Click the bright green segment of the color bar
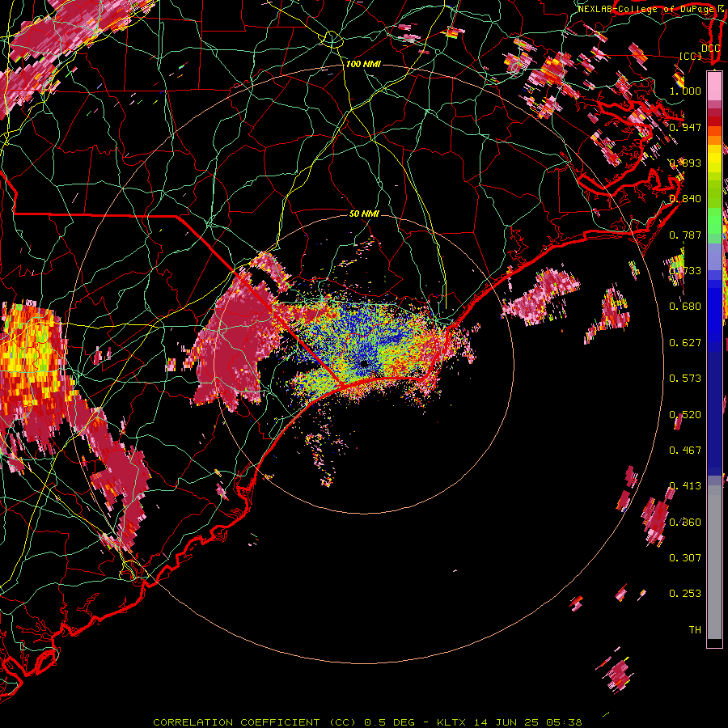Screen dimensions: 728x728 click(714, 221)
